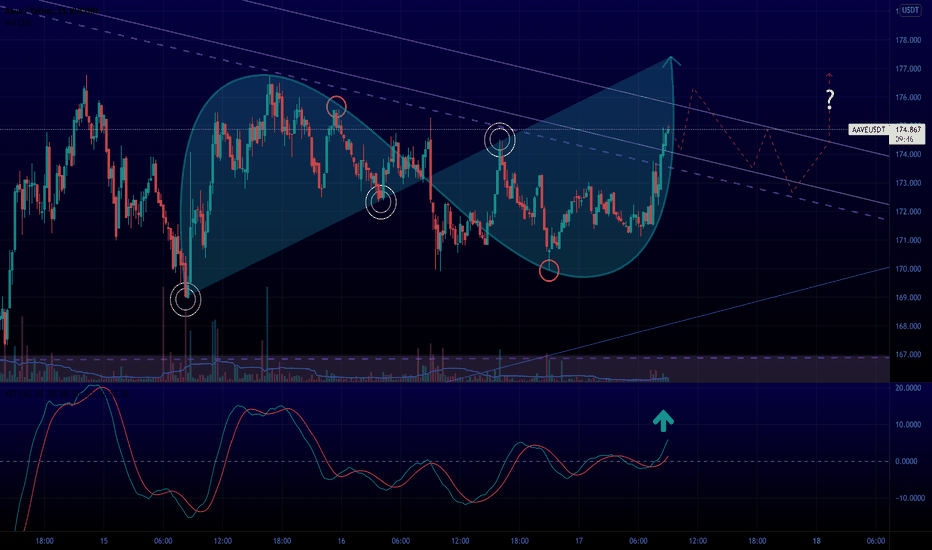Click the 172.000 price axis label

pyautogui.click(x=908, y=212)
